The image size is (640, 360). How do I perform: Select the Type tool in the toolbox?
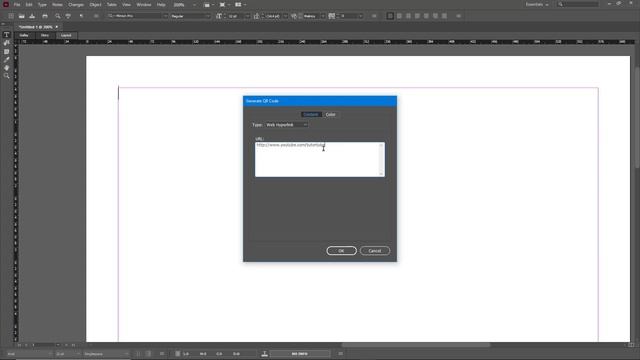[7, 35]
